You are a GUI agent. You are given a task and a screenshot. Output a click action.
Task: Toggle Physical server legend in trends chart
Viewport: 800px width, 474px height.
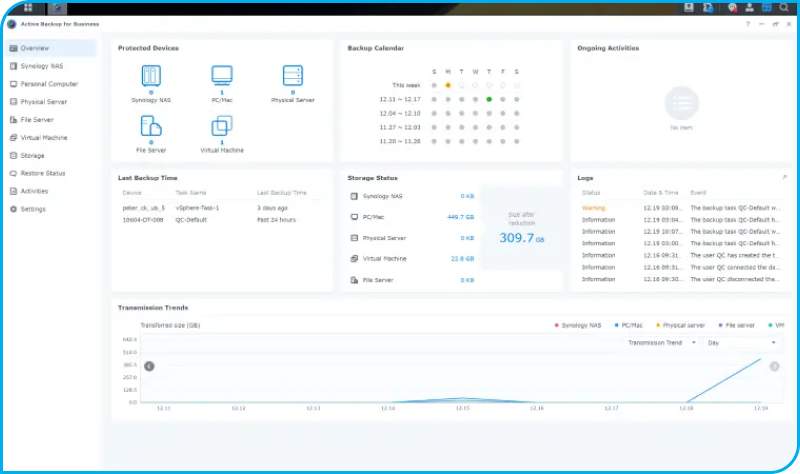click(680, 325)
